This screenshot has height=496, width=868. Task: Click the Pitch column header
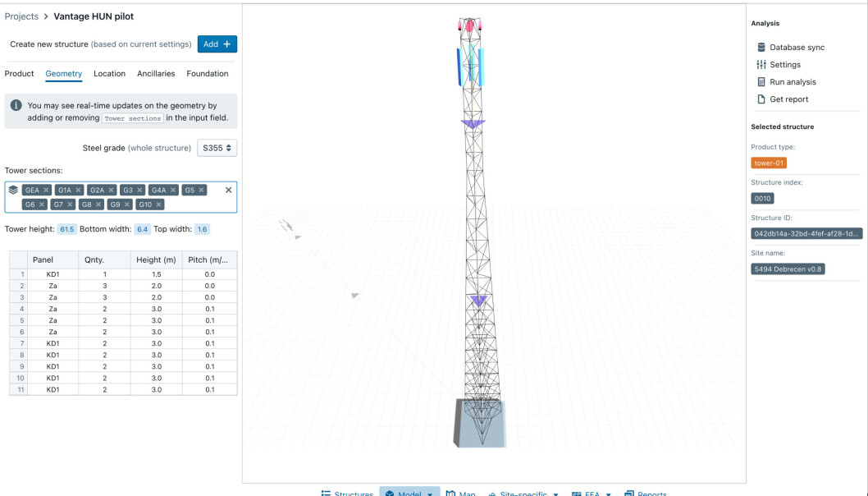click(x=210, y=259)
